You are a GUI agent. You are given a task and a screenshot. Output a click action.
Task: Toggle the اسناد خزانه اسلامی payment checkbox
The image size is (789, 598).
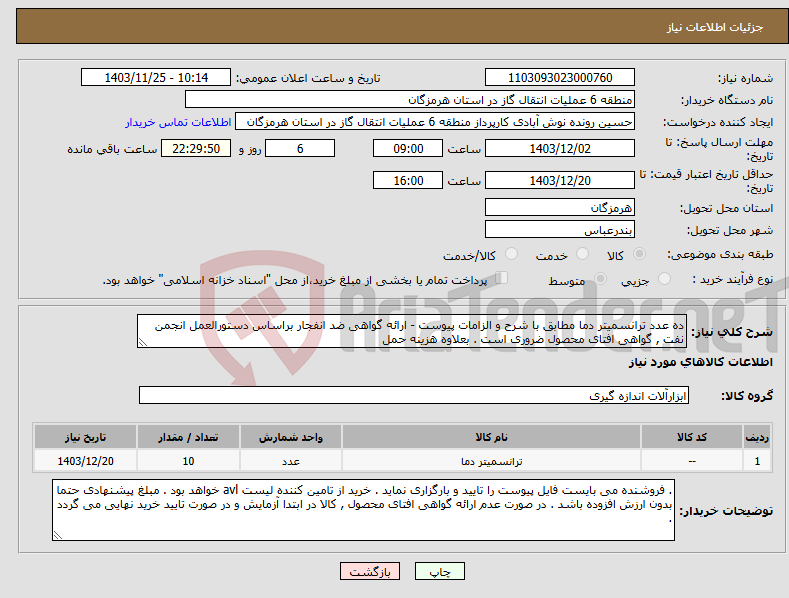(502, 278)
